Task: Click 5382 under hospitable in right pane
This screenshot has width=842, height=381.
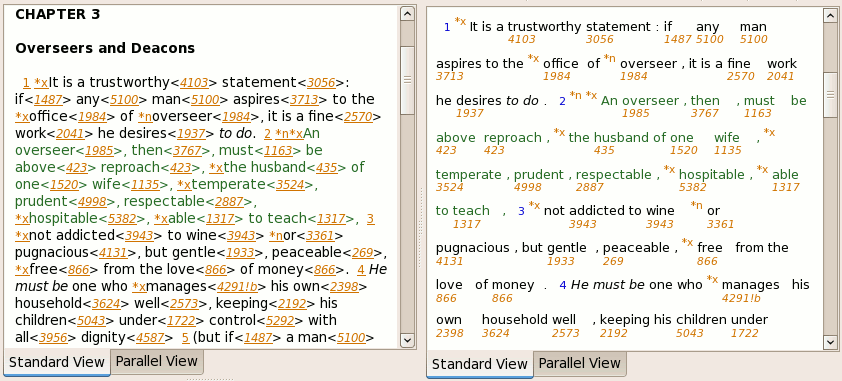Action: point(693,187)
